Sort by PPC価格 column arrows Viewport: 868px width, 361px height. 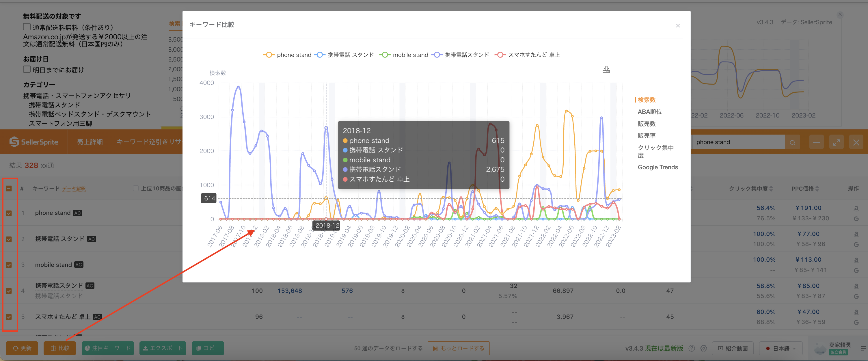[x=817, y=188]
